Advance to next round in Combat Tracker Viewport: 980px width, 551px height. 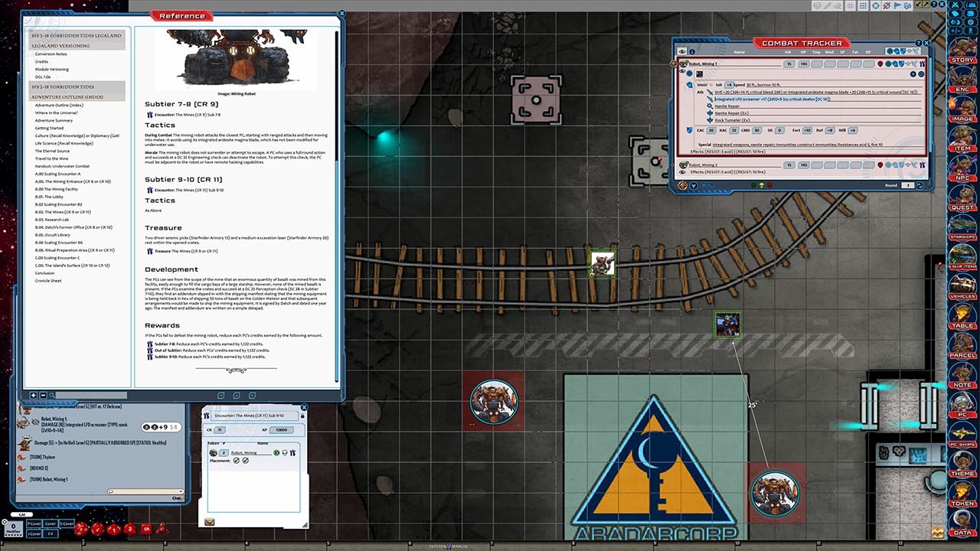[918, 185]
